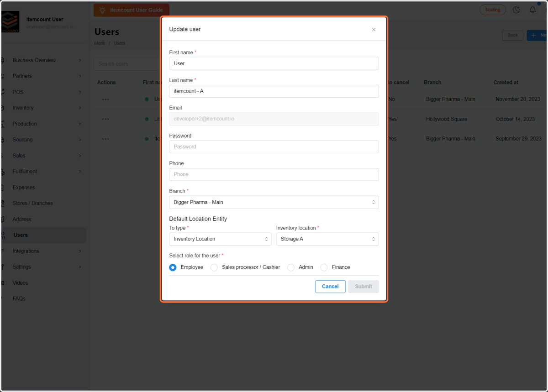
Task: Click the Menu breadcrumb link
Action: pyautogui.click(x=100, y=43)
